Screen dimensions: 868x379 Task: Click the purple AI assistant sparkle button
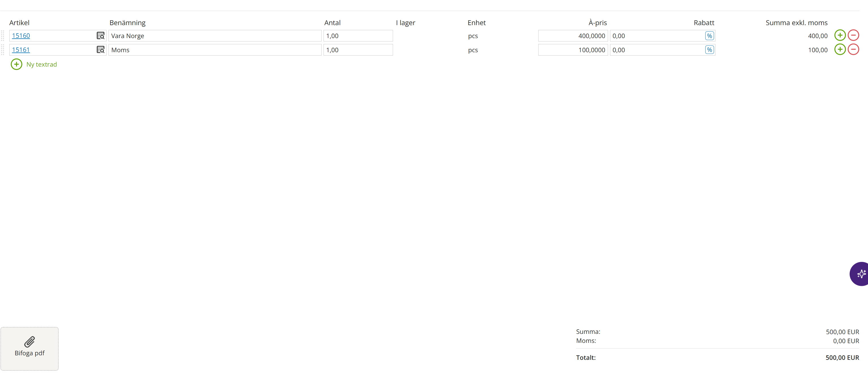click(x=861, y=274)
